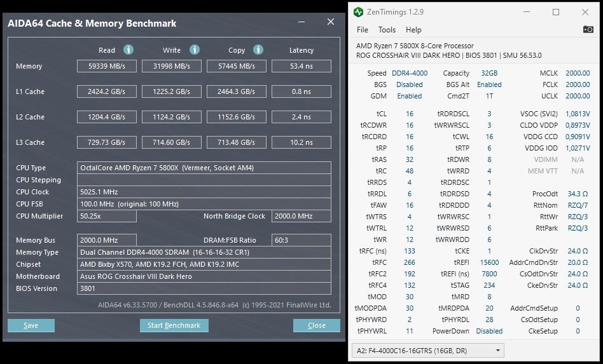Screen dimensions: 603x364
Task: Click the GDM Enabled value
Action: pyautogui.click(x=410, y=96)
